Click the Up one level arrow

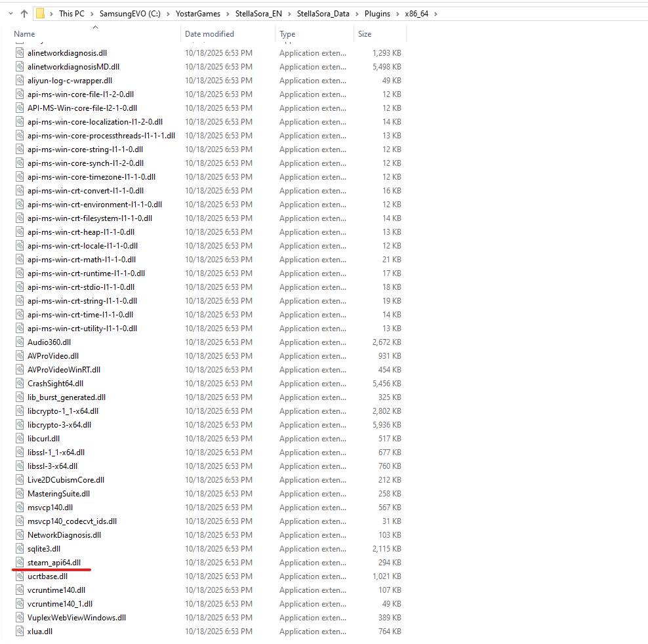(x=24, y=14)
